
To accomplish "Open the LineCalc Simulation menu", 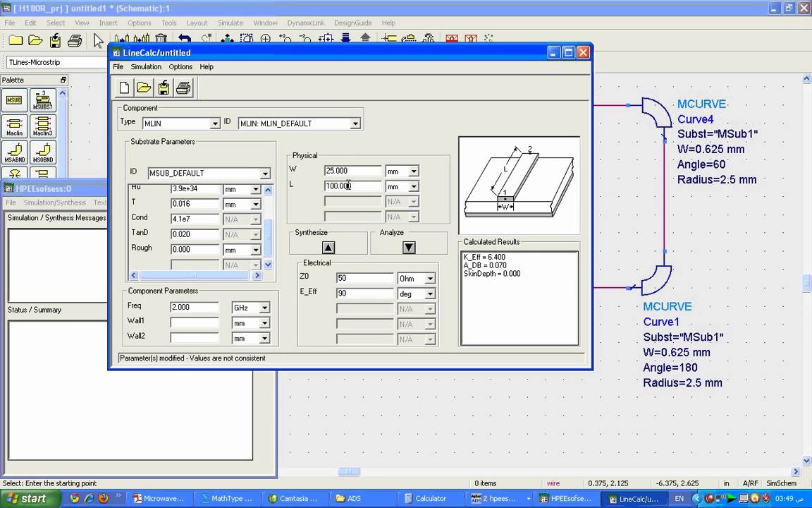I will click(146, 67).
